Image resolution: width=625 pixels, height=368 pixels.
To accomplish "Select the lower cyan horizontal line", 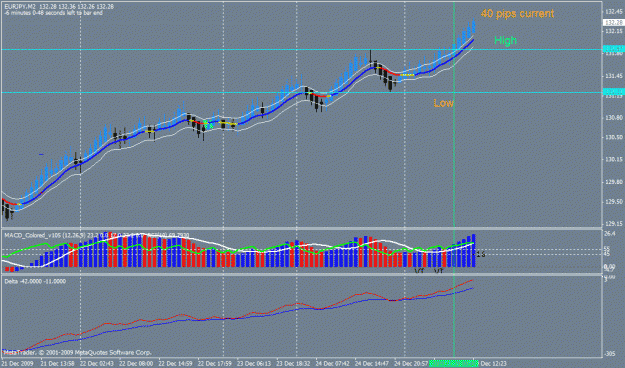I will (x=301, y=92).
